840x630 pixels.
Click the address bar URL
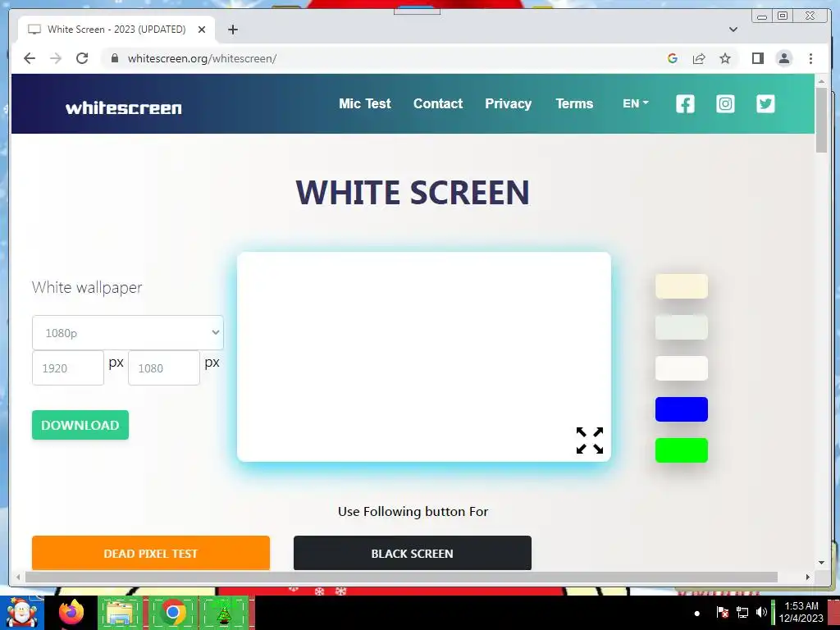tap(202, 58)
